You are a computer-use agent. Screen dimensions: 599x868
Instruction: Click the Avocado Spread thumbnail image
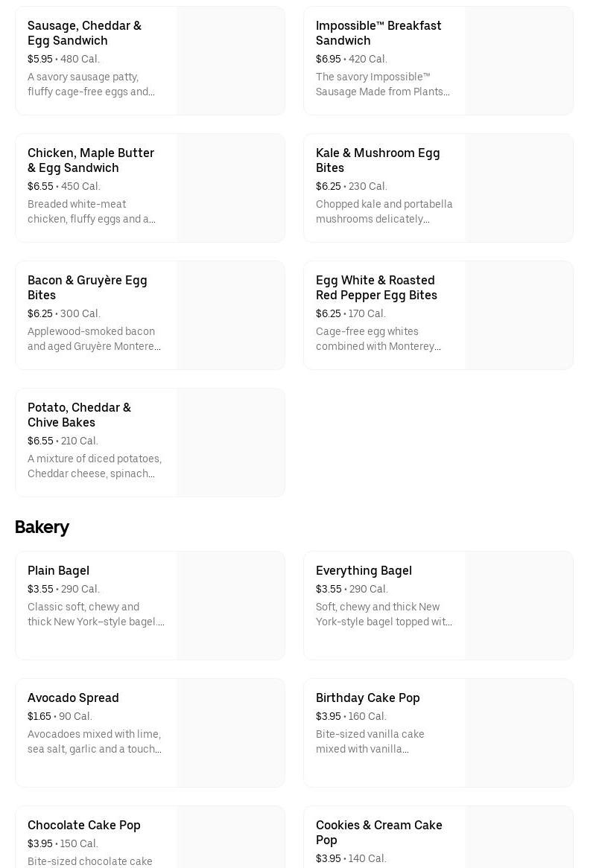click(x=231, y=733)
